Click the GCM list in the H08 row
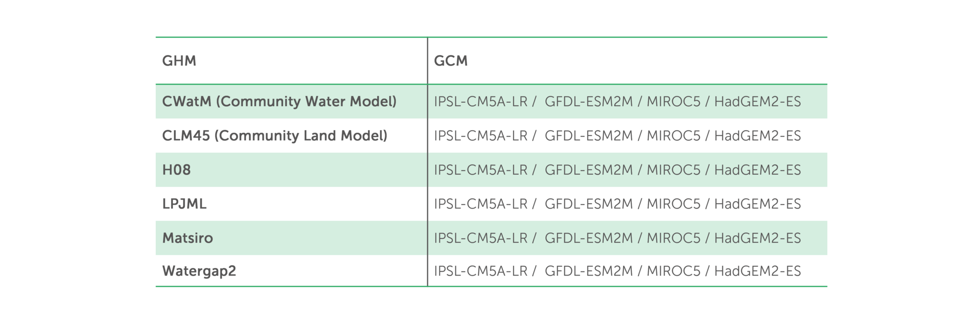The height and width of the screenshot is (325, 980). 617,170
